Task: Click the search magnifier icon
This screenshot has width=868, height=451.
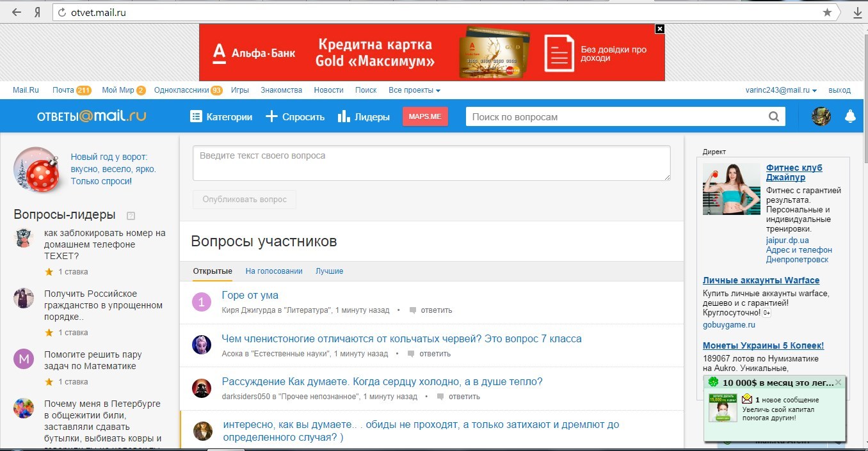Action: click(x=774, y=116)
